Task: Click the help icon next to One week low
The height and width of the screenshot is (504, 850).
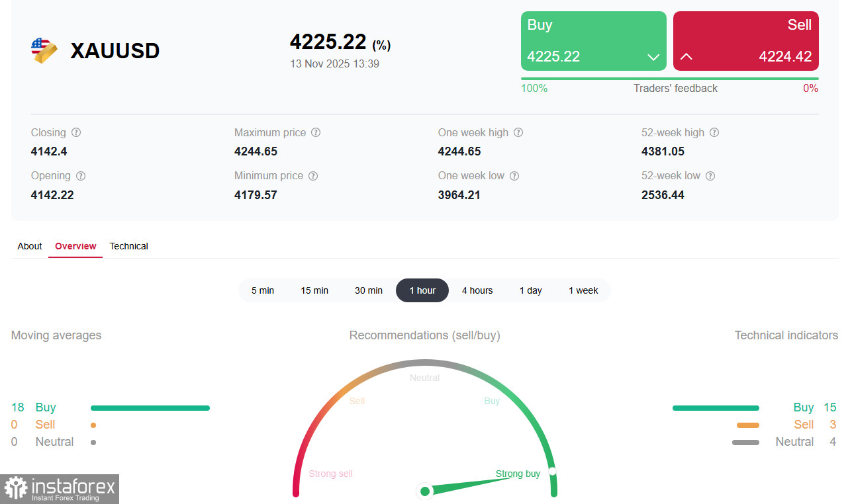Action: [514, 175]
